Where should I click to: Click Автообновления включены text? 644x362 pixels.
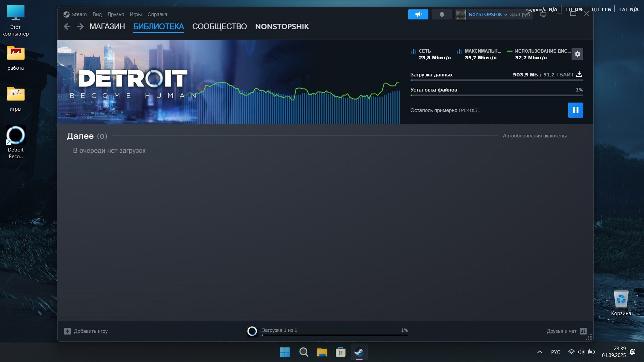[x=534, y=135]
